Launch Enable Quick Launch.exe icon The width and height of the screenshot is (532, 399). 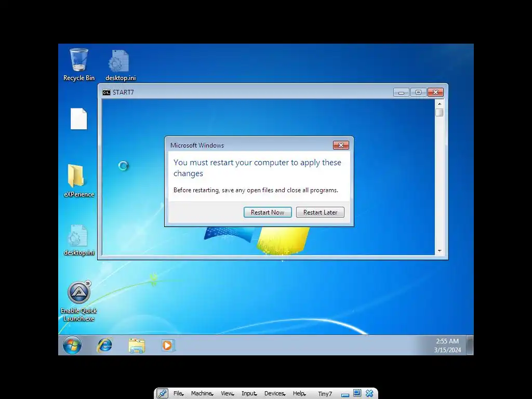click(79, 301)
